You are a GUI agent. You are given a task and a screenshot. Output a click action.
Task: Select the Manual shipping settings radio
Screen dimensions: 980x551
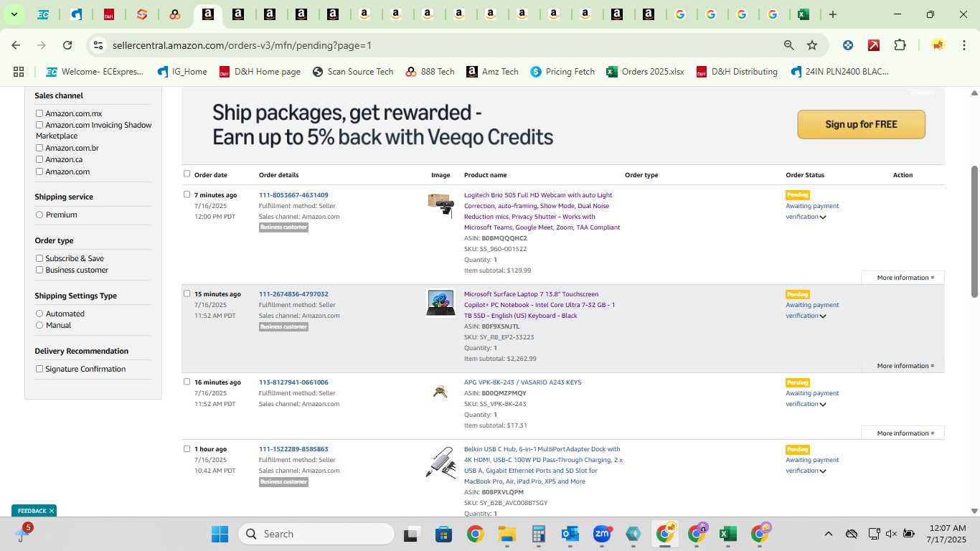tap(39, 325)
